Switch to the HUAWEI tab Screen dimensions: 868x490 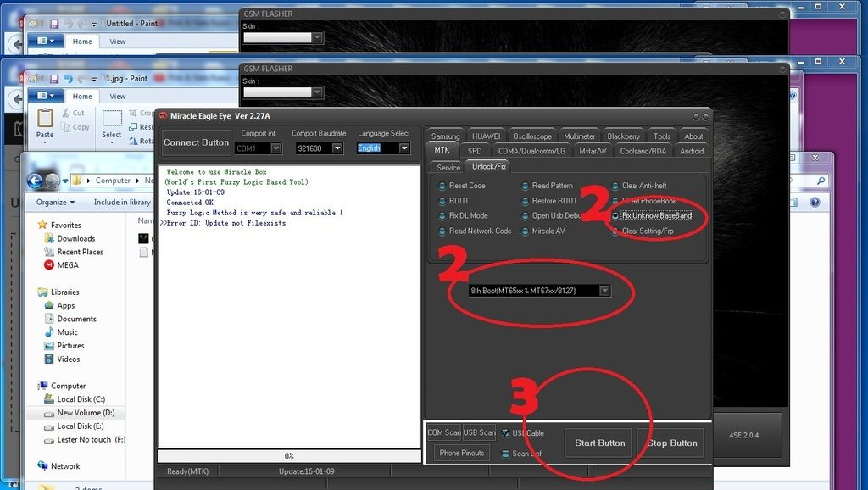[486, 136]
